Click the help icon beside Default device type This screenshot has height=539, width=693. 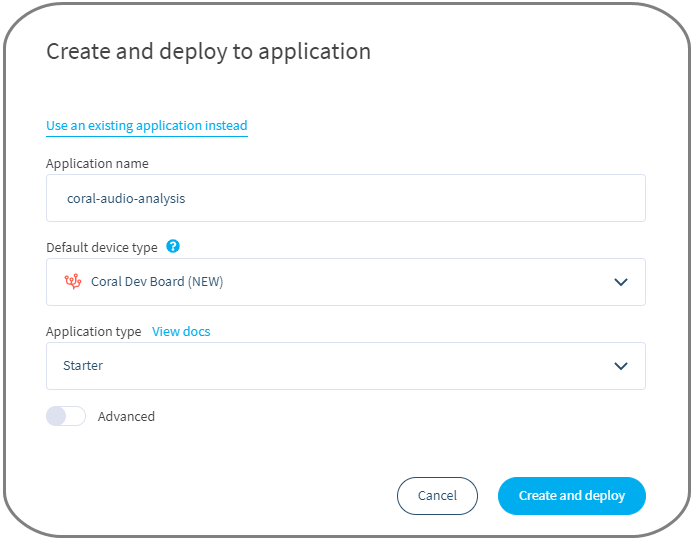point(173,246)
